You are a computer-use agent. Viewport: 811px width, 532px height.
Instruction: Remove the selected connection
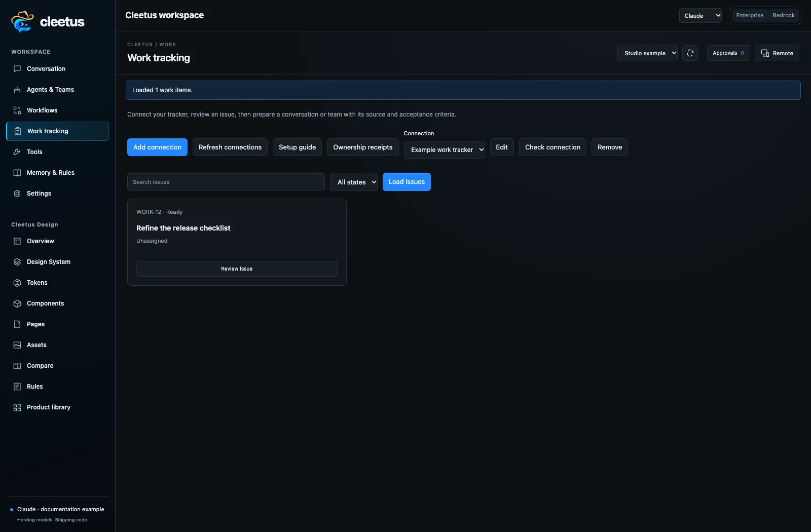(610, 147)
